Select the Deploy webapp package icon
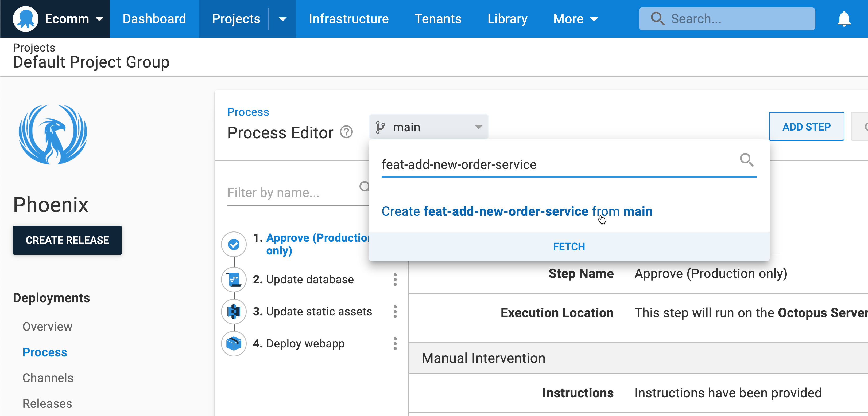Viewport: 868px width, 416px height. point(234,344)
